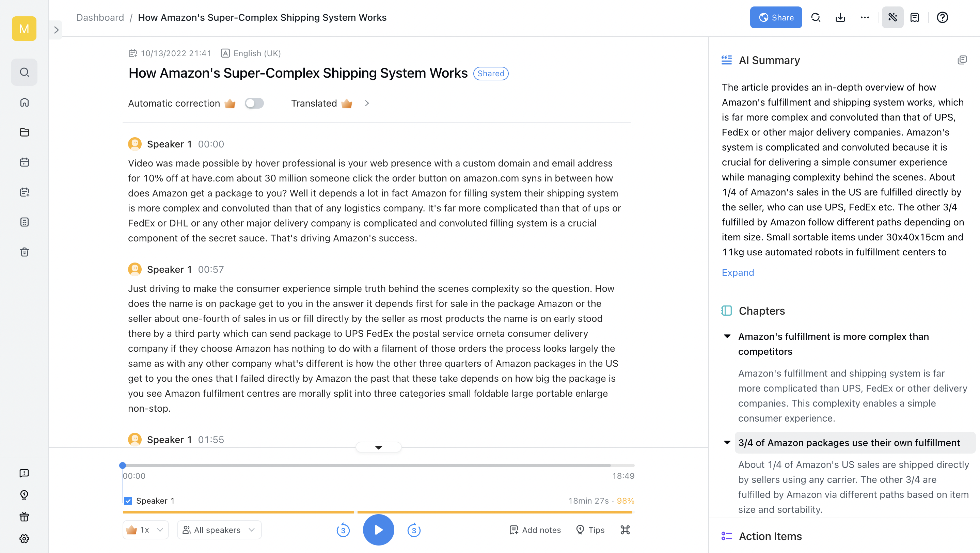Click the English (UK) language label
Viewport: 980px width, 553px height.
tap(257, 53)
